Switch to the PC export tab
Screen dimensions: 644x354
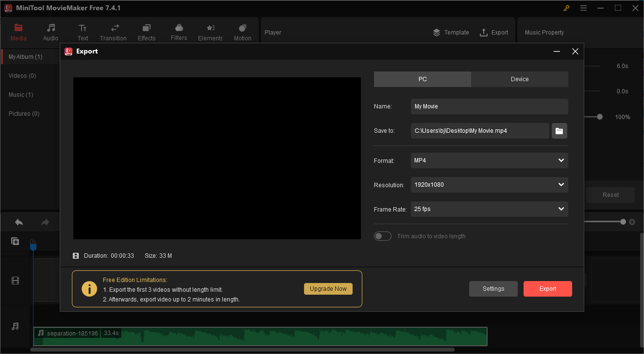click(423, 79)
